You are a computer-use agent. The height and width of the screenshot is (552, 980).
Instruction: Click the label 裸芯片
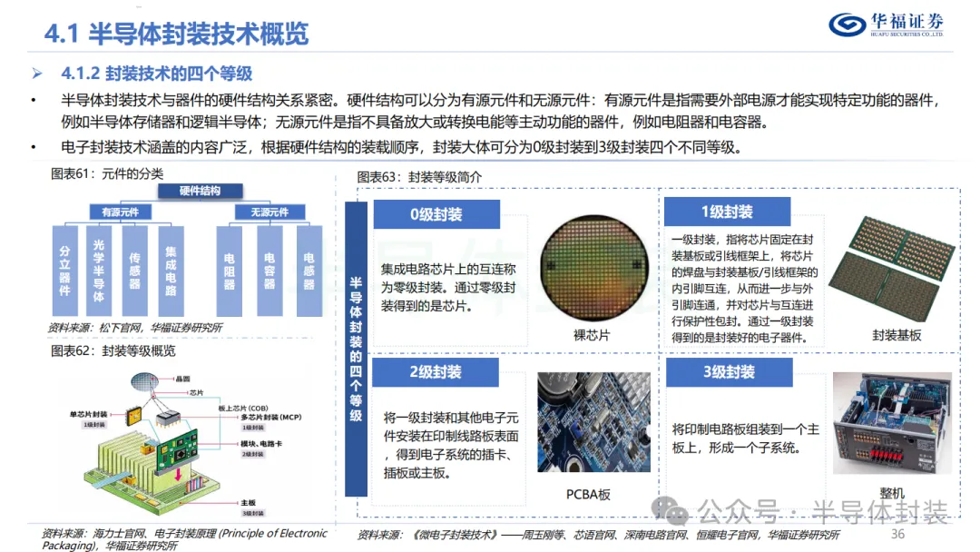click(x=592, y=335)
